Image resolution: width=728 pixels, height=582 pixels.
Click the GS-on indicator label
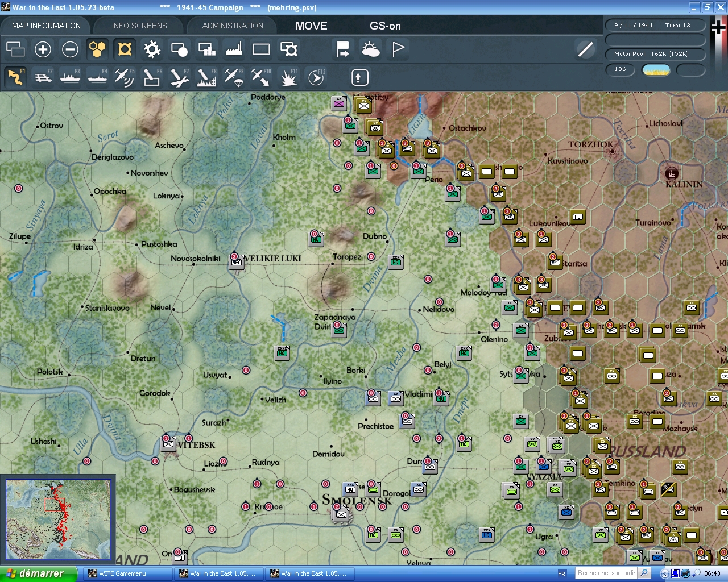[x=385, y=26]
